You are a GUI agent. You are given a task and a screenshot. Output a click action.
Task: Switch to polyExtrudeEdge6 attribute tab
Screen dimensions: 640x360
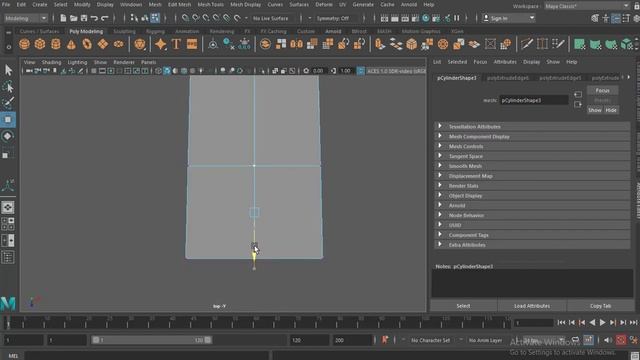click(508, 78)
